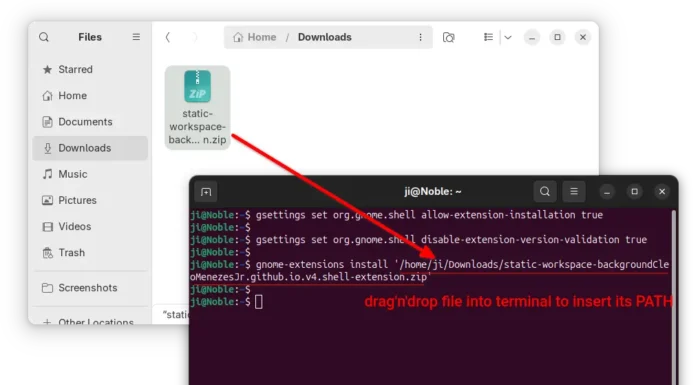Click the terminal vertical scrollbar

click(x=674, y=295)
